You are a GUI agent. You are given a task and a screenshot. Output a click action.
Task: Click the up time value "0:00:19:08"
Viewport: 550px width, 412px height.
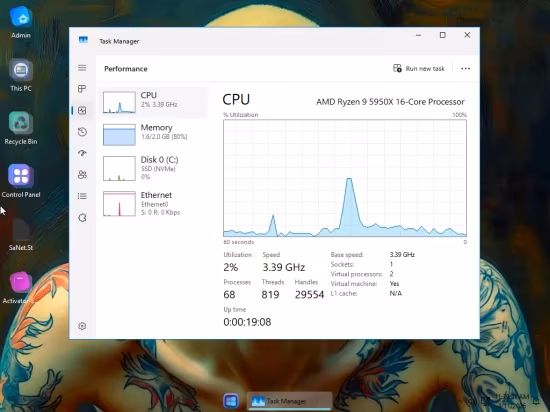pos(247,322)
